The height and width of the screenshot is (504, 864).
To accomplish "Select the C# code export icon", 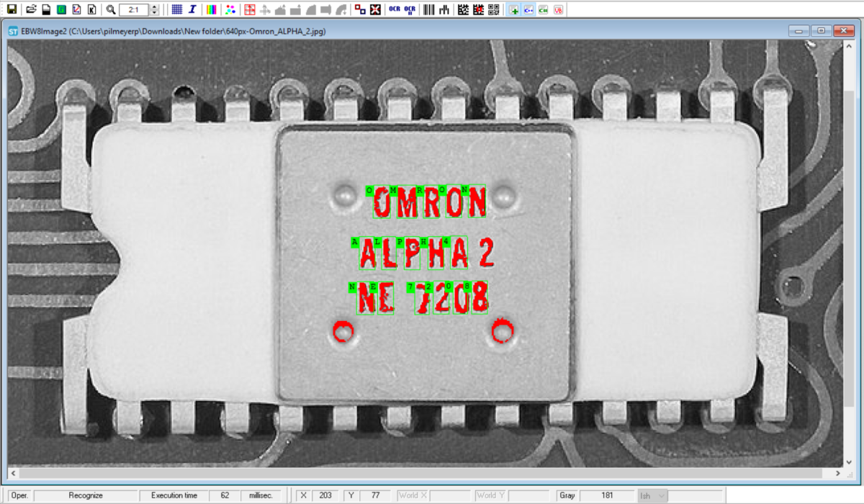I will (x=543, y=9).
